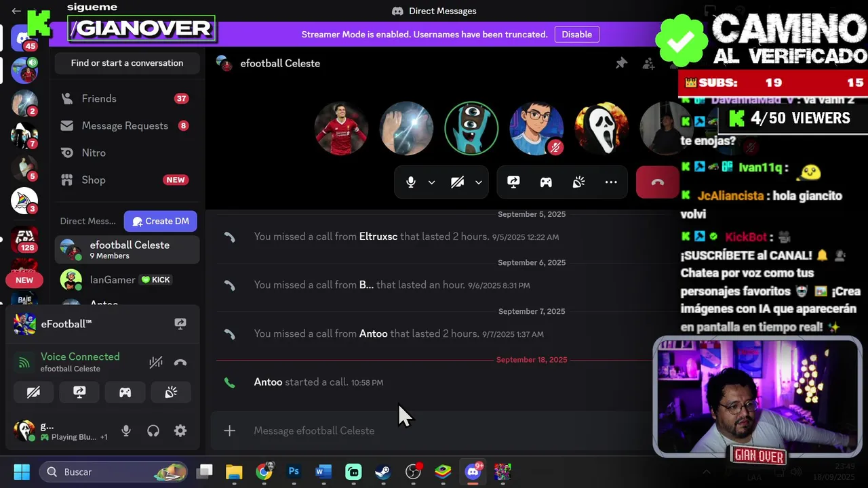Click Eltruxsc name in missed call
The height and width of the screenshot is (488, 868).
coord(378,237)
